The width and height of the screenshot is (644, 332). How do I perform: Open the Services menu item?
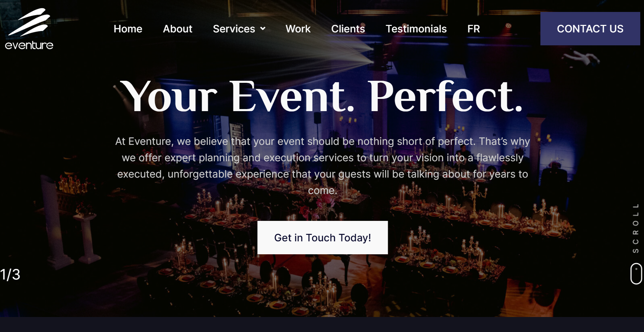tap(234, 29)
